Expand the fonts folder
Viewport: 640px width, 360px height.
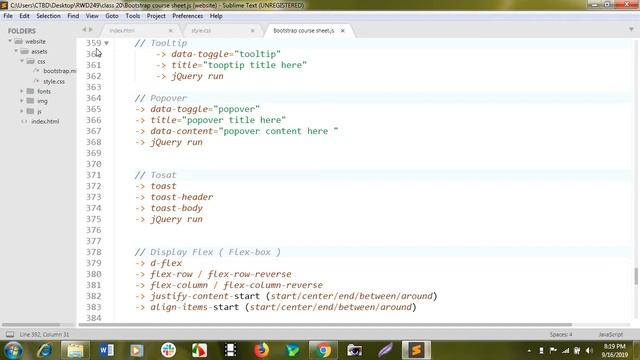[22, 91]
